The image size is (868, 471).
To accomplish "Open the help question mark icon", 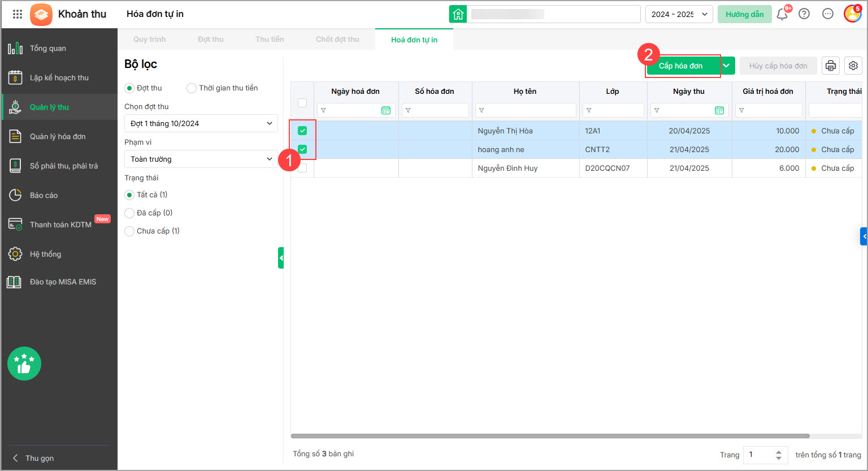I will (x=804, y=14).
